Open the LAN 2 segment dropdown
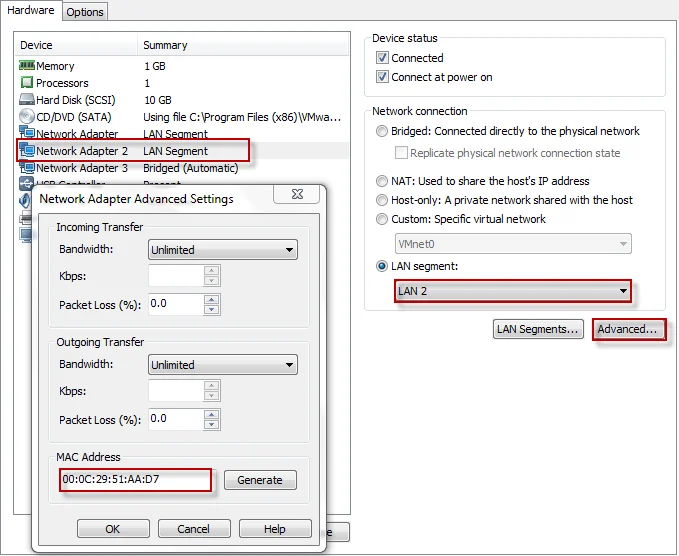 tap(512, 292)
